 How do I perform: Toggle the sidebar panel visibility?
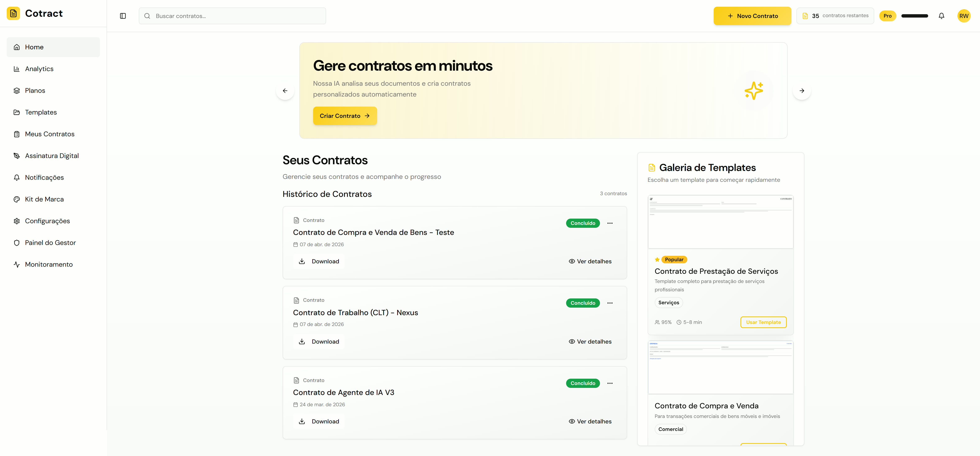[x=123, y=16]
